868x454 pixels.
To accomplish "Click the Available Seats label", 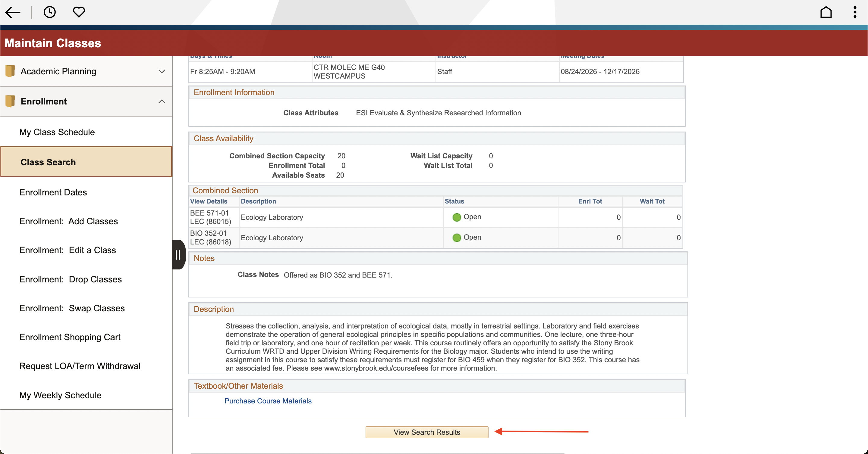I will click(298, 175).
